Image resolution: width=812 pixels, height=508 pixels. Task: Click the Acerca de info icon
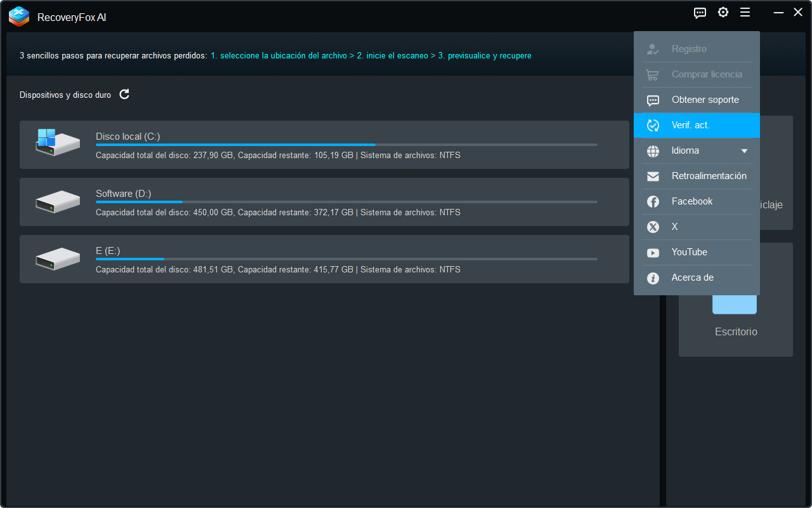pos(653,277)
